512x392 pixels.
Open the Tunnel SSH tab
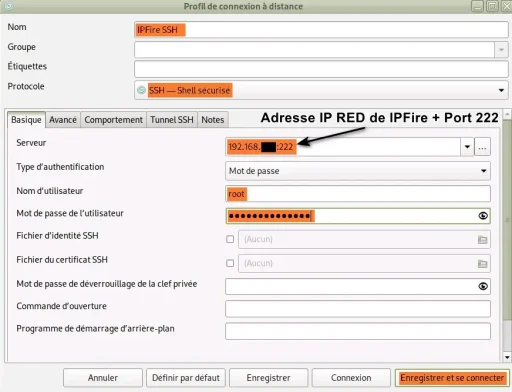172,120
